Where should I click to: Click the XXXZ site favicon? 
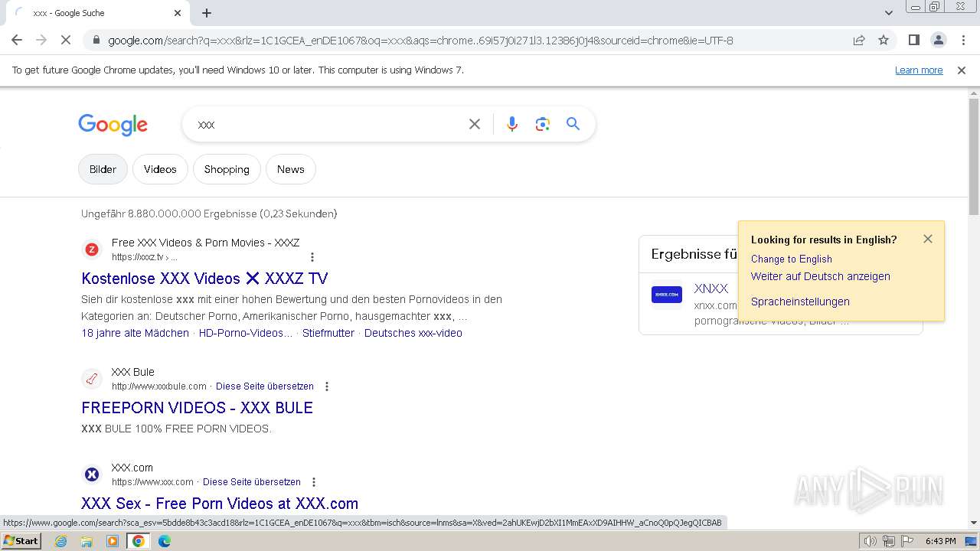coord(92,249)
